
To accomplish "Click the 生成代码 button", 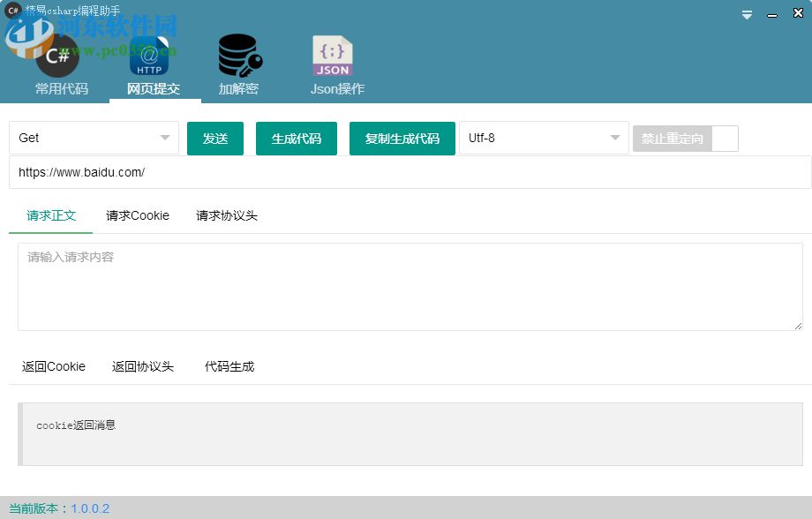I will point(296,138).
